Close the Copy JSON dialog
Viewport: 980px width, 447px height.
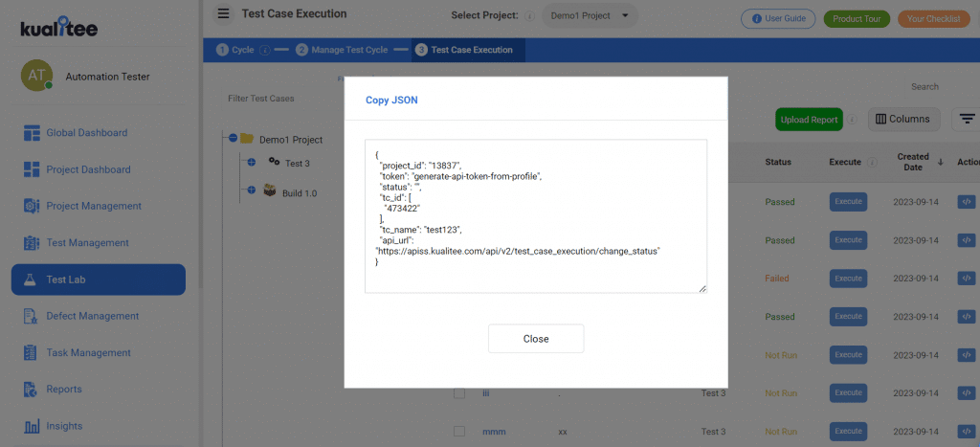coord(536,339)
